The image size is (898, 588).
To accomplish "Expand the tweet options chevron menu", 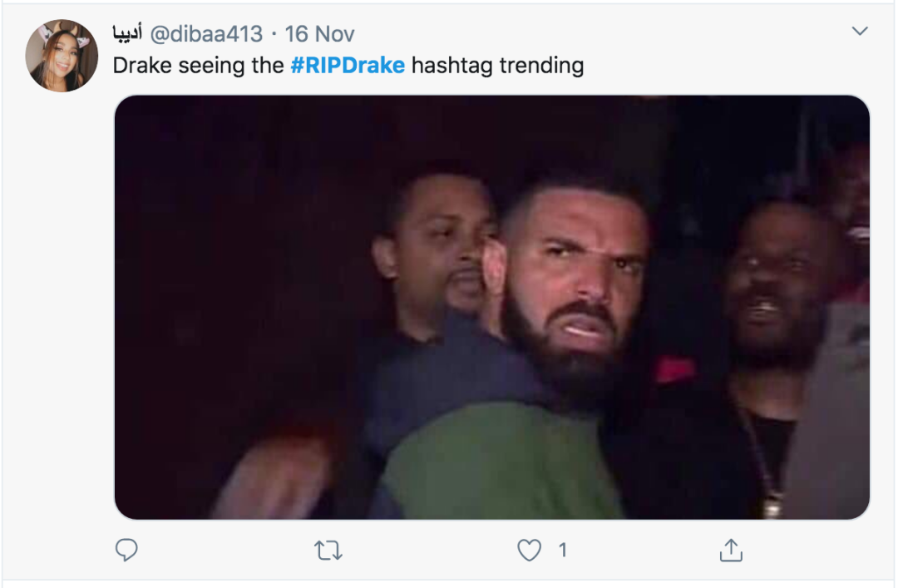I will [x=860, y=32].
